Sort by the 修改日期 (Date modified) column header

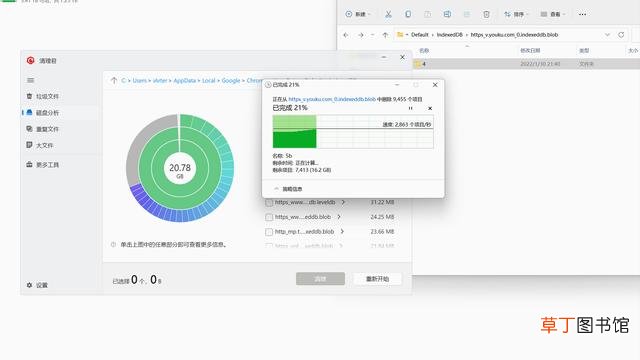coord(530,51)
